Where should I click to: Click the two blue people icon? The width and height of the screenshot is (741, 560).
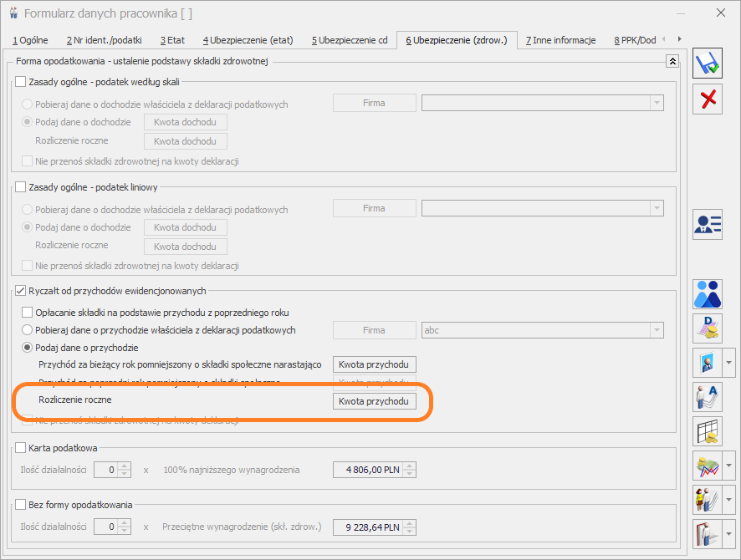click(x=708, y=293)
